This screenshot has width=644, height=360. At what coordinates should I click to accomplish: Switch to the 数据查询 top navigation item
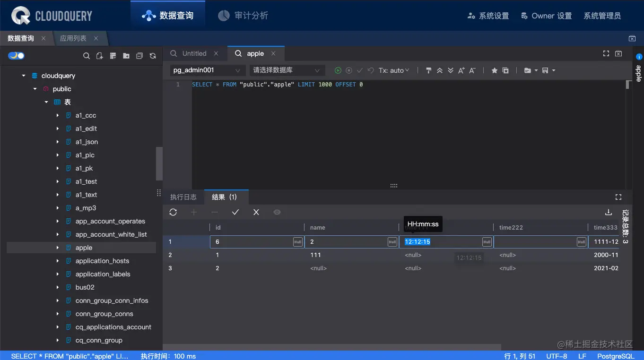point(168,16)
